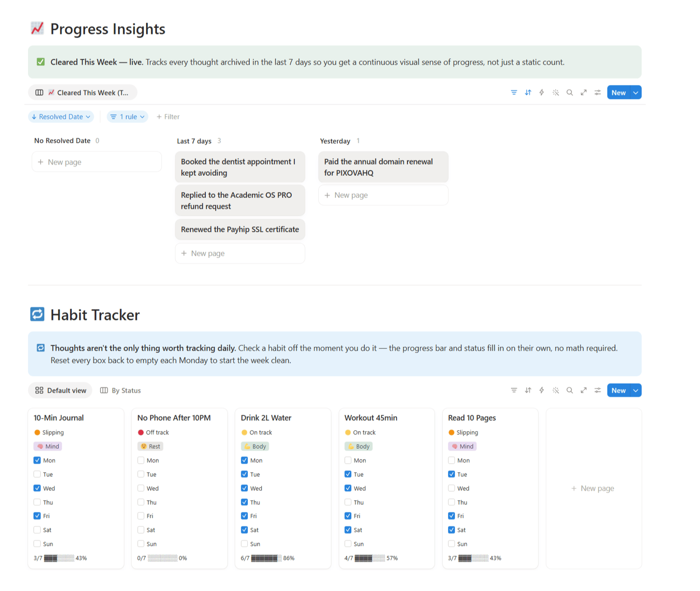
Task: Open filter icon in Cleared This Week toolbar
Action: pyautogui.click(x=514, y=92)
